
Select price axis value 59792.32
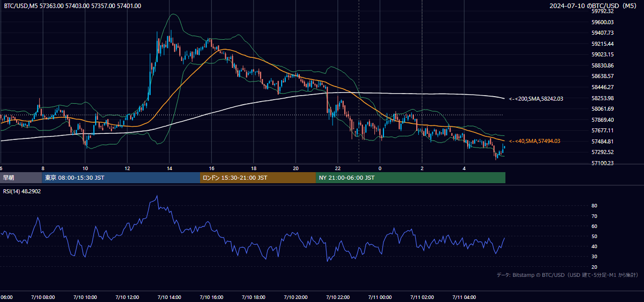(x=602, y=11)
